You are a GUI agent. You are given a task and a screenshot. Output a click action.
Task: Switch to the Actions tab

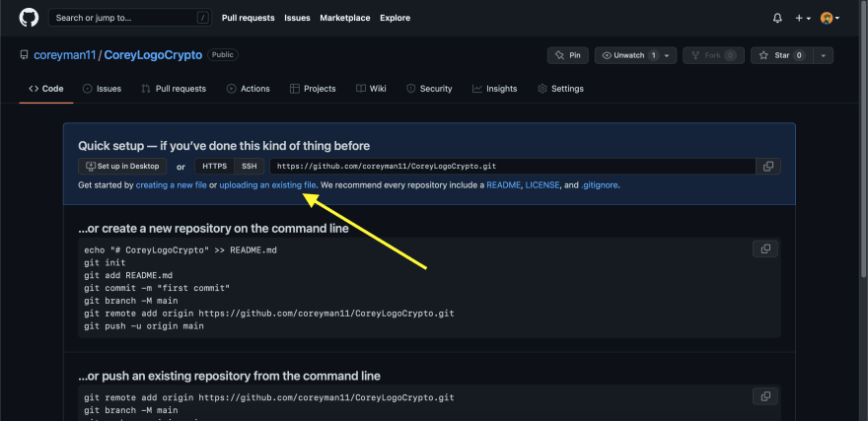pyautogui.click(x=249, y=89)
